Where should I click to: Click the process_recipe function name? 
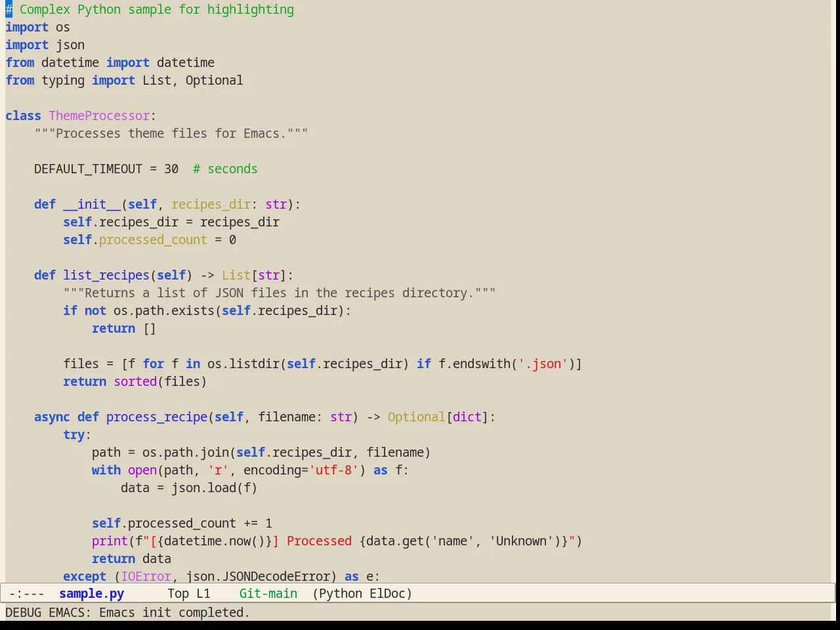tap(157, 417)
